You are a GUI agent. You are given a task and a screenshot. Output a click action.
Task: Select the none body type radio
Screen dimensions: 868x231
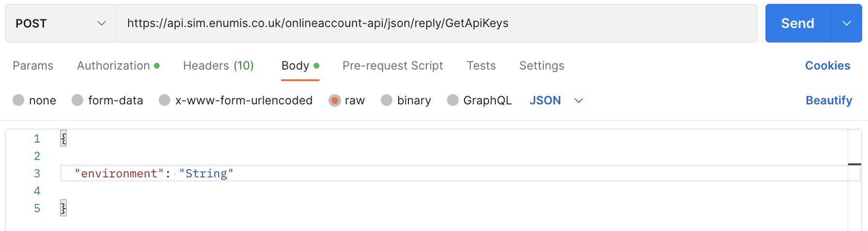(18, 100)
